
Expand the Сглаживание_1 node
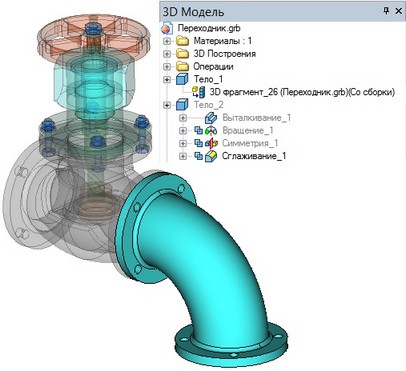coord(183,156)
